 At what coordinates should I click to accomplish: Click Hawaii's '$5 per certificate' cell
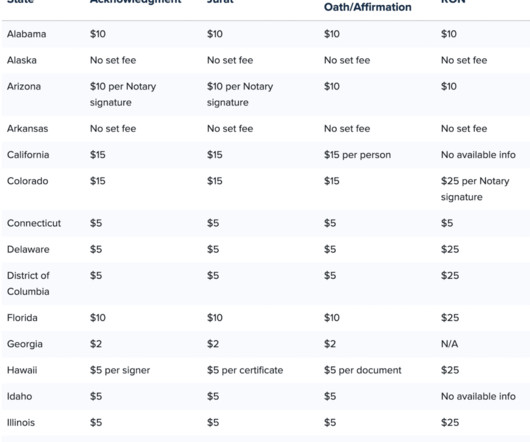click(245, 370)
